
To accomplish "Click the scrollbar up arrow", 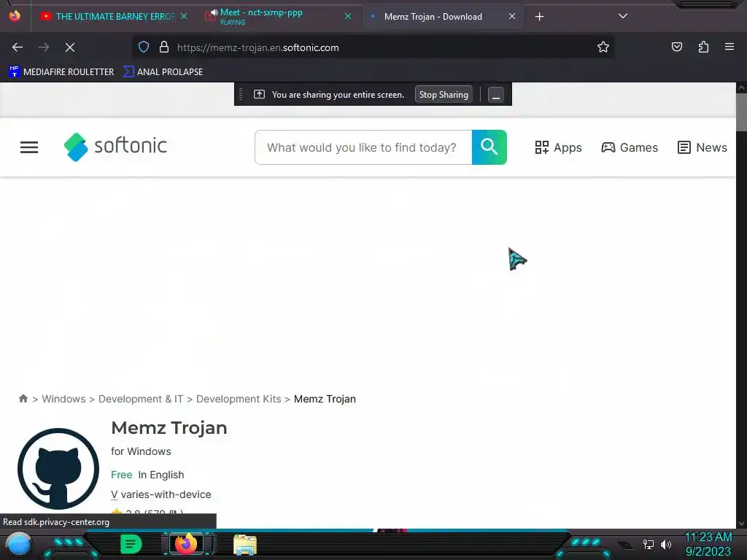I will tap(741, 87).
